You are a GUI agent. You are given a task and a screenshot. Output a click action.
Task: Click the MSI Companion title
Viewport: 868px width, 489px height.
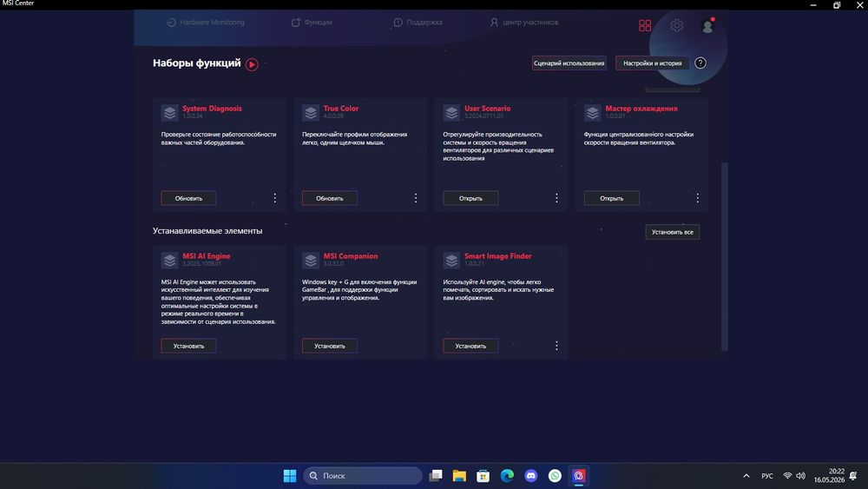351,256
